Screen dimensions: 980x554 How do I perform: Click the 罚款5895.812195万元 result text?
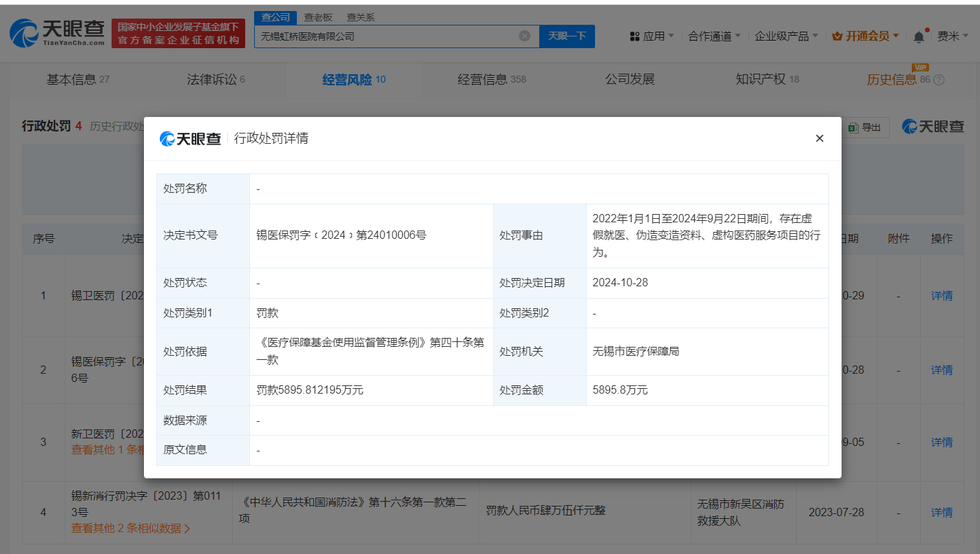pyautogui.click(x=310, y=390)
